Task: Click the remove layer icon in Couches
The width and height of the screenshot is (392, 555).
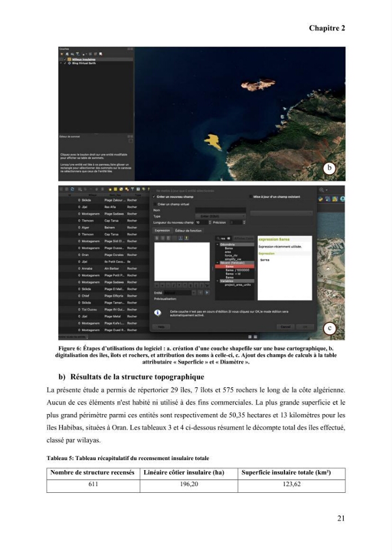Action: point(100,54)
